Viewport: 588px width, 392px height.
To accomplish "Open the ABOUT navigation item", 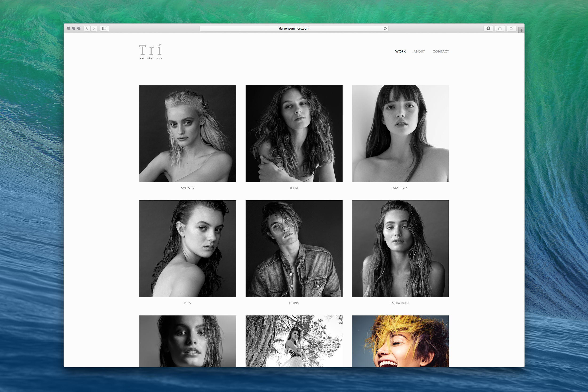I will [x=419, y=51].
